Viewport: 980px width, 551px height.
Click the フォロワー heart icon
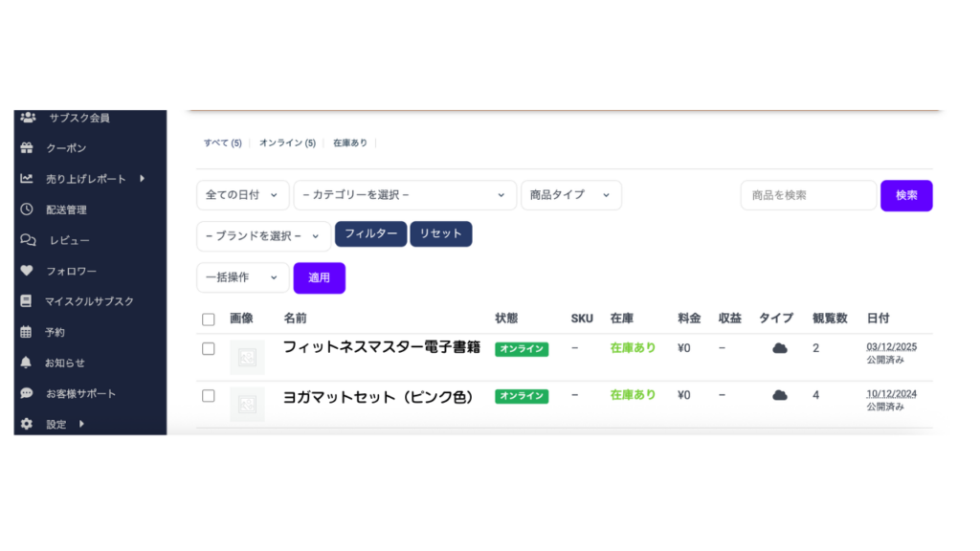pyautogui.click(x=26, y=271)
